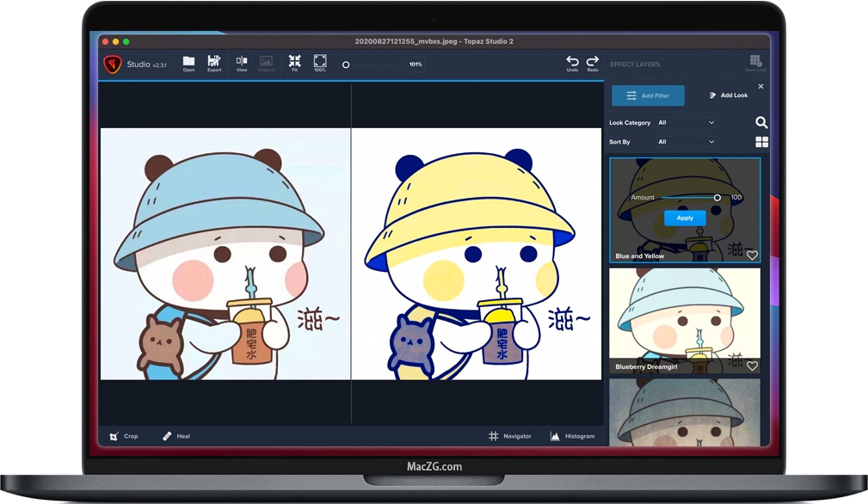Zoom image to 100% view

(x=320, y=62)
